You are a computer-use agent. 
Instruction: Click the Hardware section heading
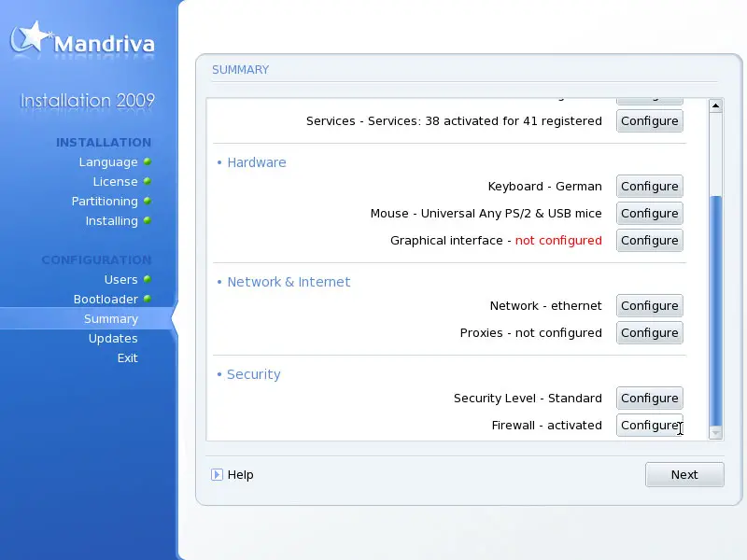256,162
